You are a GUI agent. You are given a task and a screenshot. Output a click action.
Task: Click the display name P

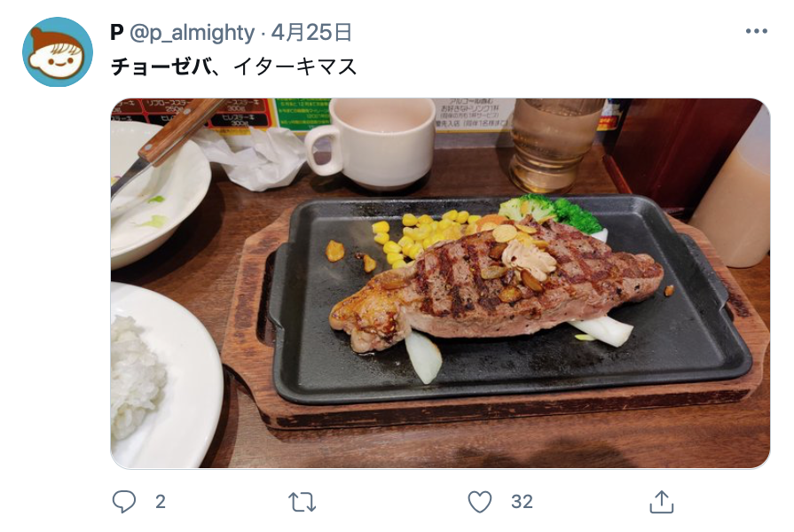click(x=117, y=33)
